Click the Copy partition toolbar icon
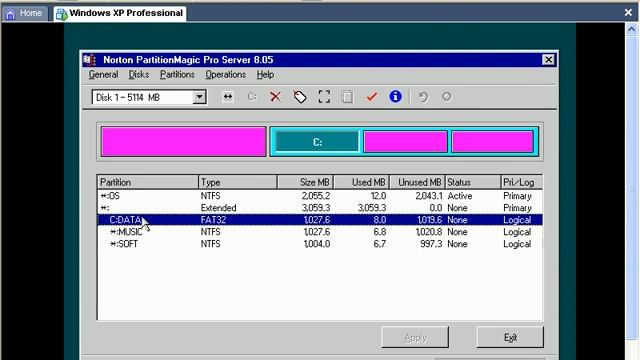Screen dimensions: 640x360 tap(347, 97)
